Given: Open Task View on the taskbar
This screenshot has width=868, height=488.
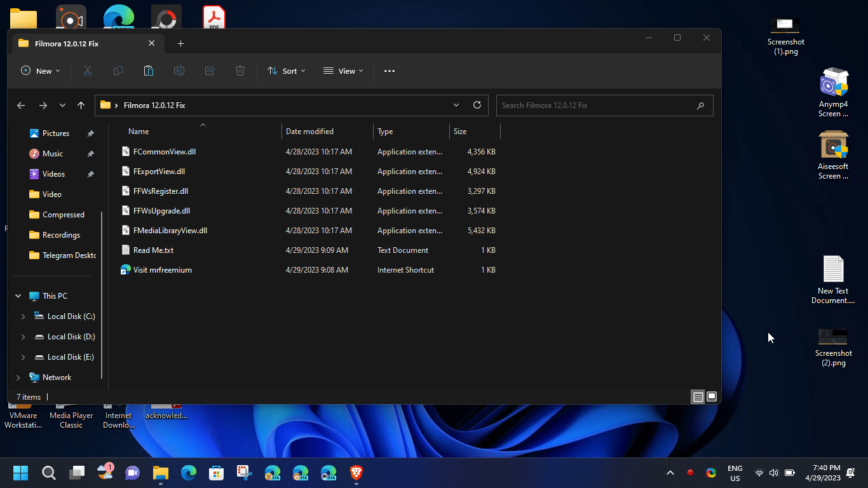Looking at the screenshot, I should click(x=77, y=473).
